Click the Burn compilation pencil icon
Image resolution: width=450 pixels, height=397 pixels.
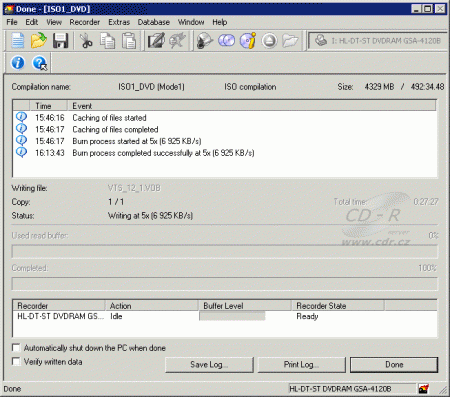click(156, 41)
